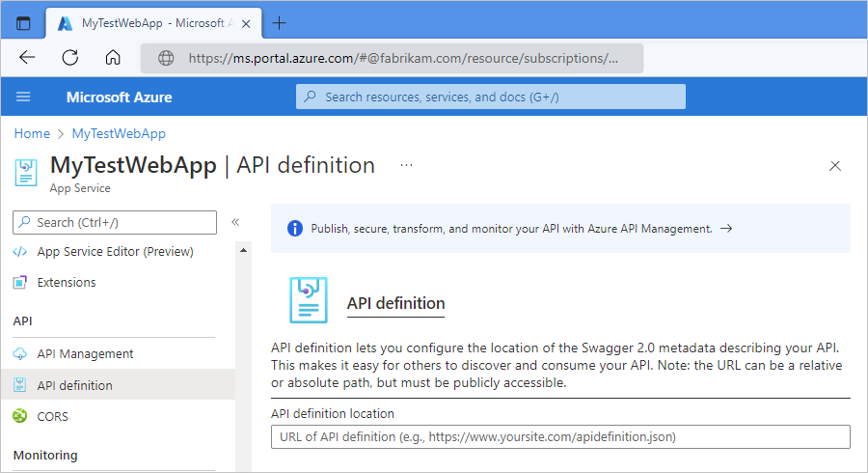
Task: Click the API definition heading
Action: tap(395, 303)
